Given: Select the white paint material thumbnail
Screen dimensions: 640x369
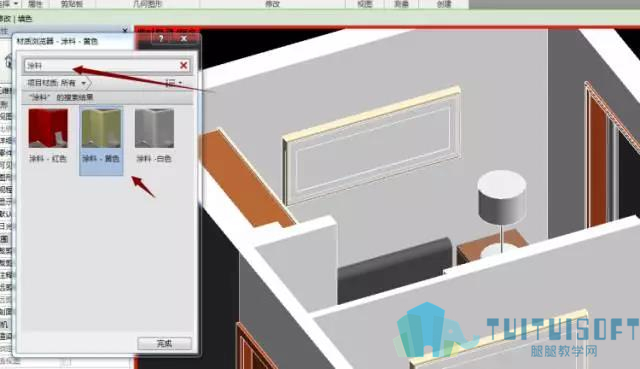Looking at the screenshot, I should point(154,128).
